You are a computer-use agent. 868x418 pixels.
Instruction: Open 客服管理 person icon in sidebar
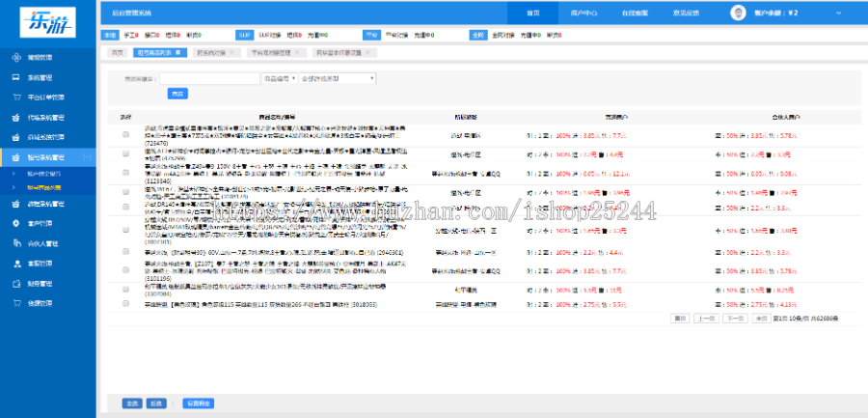tap(16, 264)
